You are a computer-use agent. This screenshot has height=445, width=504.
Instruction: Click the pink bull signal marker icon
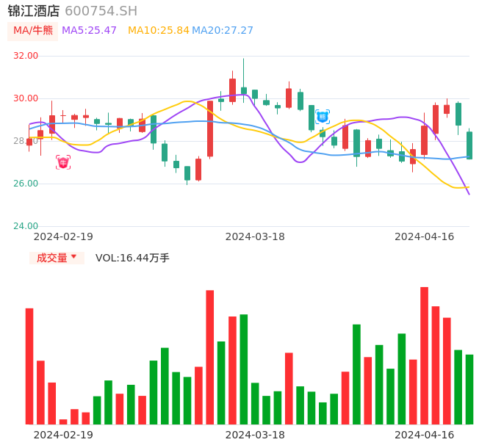point(63,162)
